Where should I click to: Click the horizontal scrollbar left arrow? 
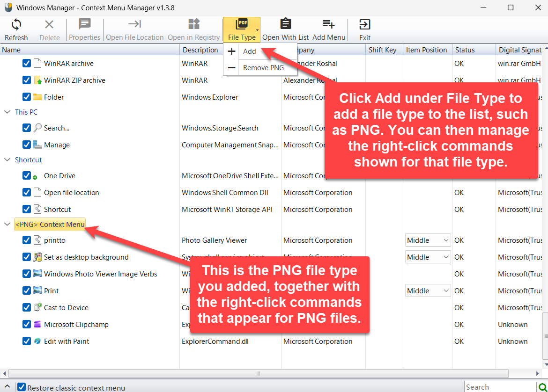[4, 373]
